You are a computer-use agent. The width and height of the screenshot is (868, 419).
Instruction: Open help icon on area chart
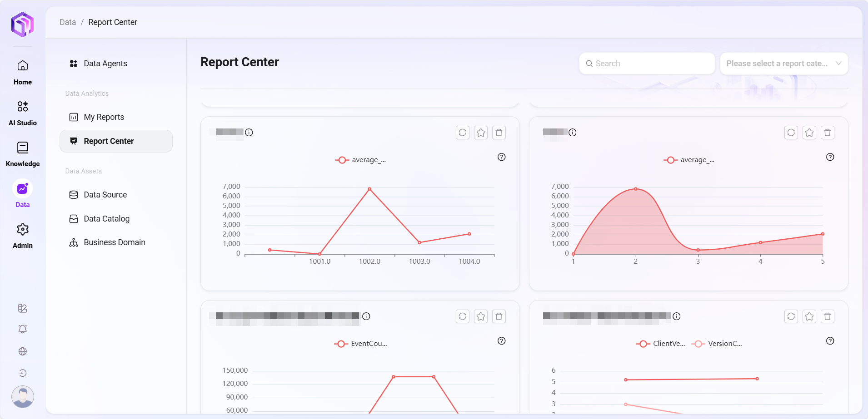pos(830,157)
